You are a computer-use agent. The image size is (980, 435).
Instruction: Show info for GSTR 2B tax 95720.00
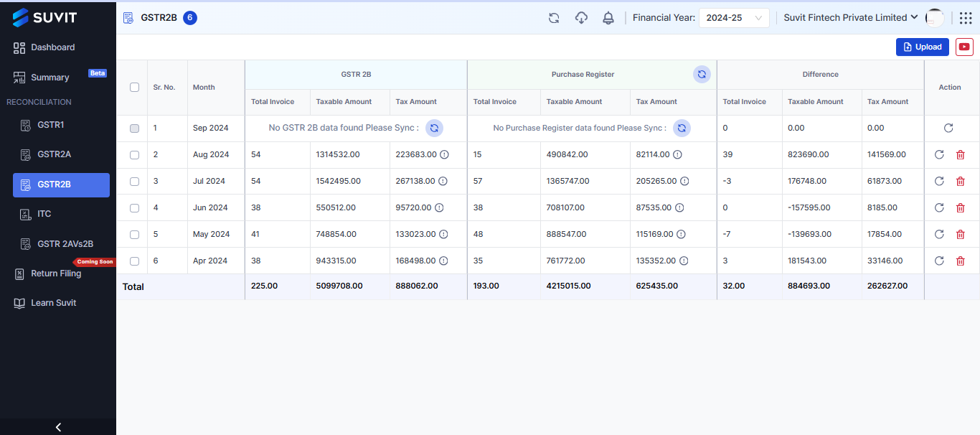pyautogui.click(x=439, y=207)
